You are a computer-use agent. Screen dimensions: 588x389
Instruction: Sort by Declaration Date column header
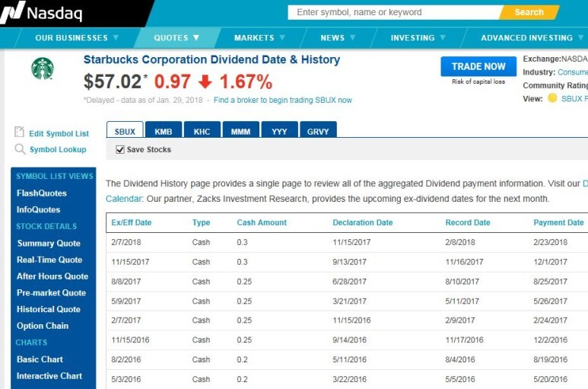363,222
